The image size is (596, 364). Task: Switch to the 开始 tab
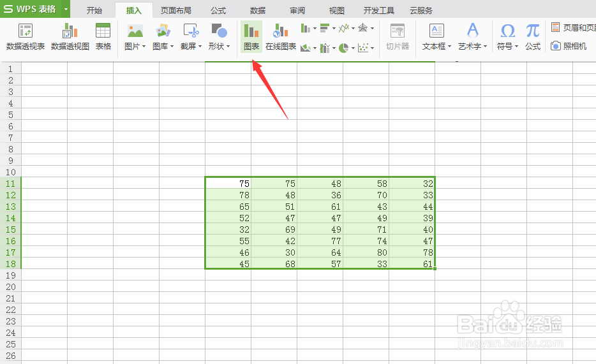pos(94,11)
